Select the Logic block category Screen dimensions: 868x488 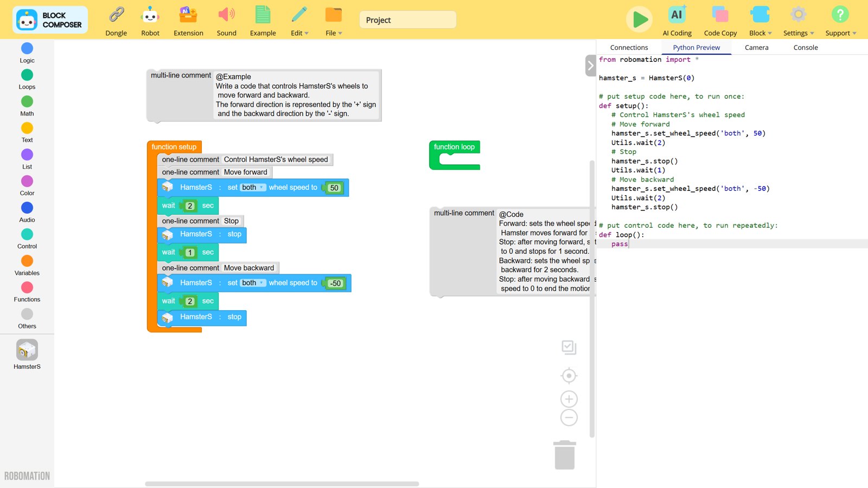pos(27,53)
